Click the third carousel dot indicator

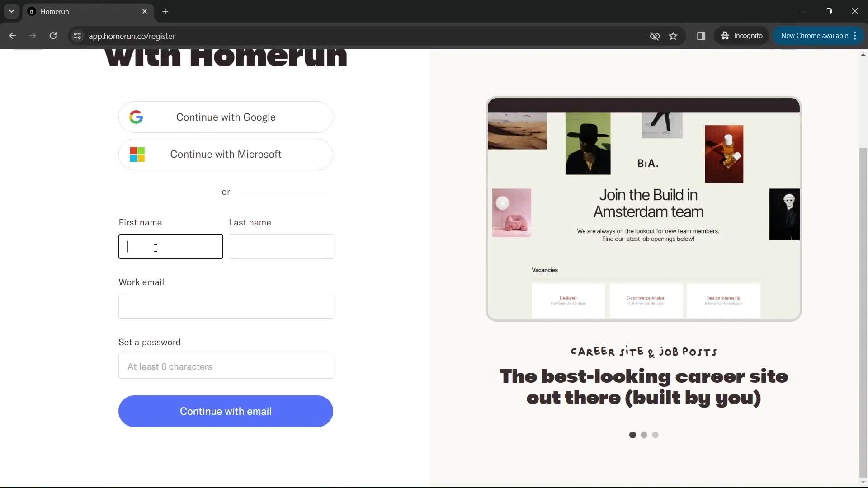(x=655, y=434)
